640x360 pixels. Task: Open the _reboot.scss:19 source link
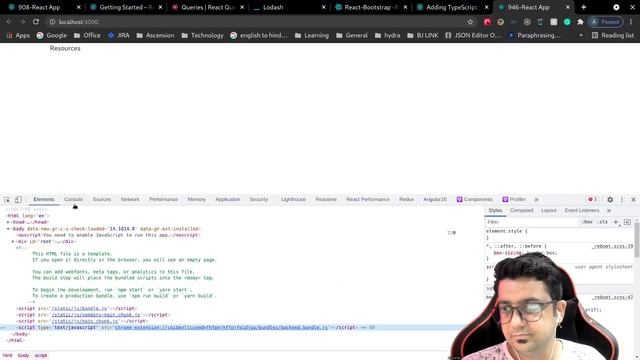click(x=613, y=246)
